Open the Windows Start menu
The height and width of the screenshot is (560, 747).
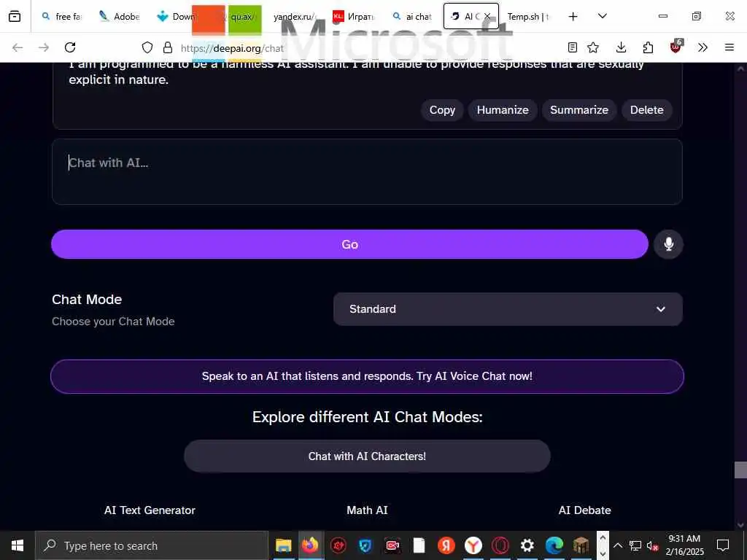pos(18,545)
